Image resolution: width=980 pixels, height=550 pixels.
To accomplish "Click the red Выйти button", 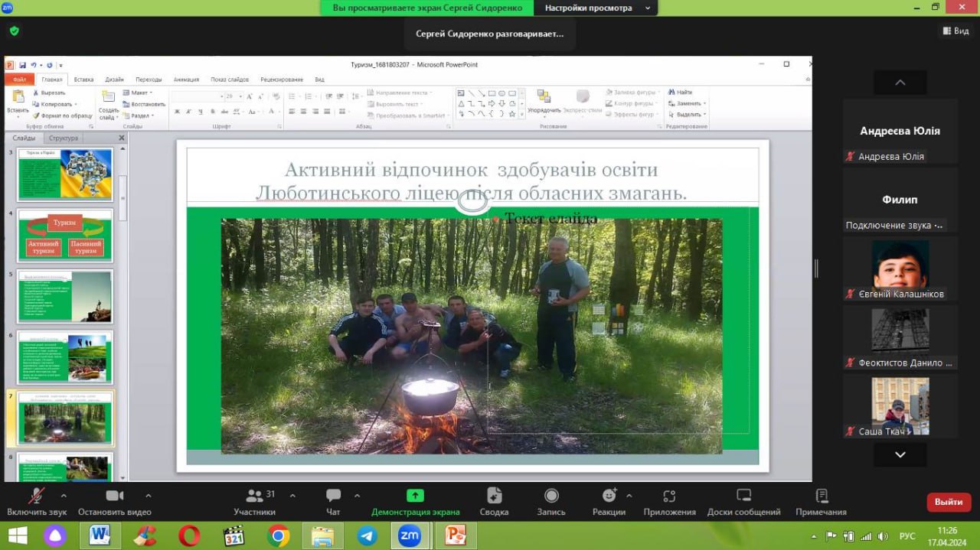I will click(949, 502).
